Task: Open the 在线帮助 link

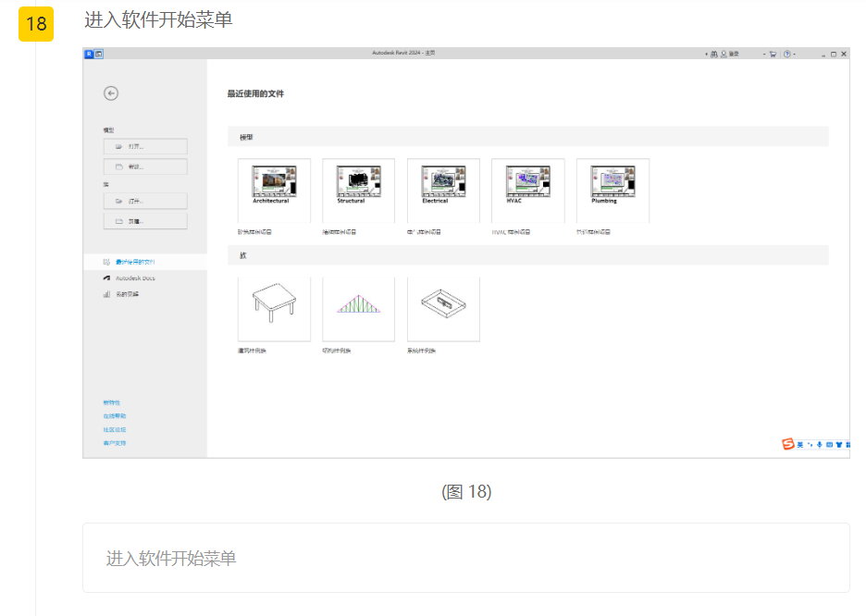Action: [x=114, y=416]
